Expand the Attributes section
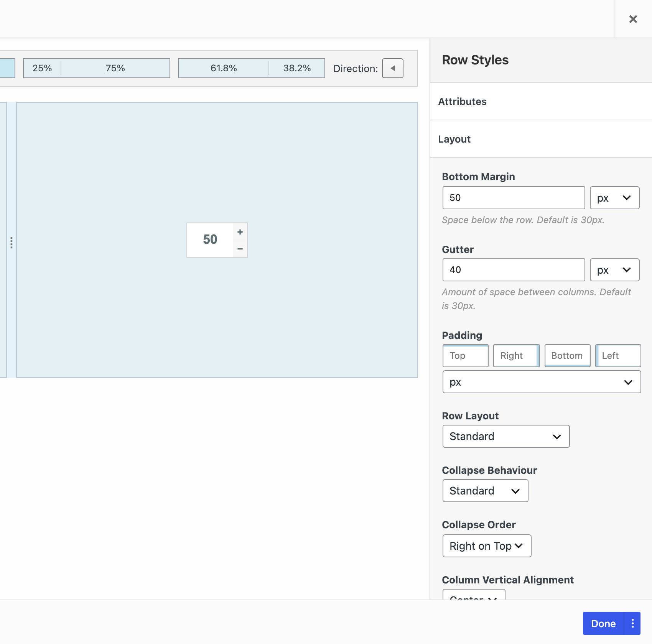 [x=541, y=102]
